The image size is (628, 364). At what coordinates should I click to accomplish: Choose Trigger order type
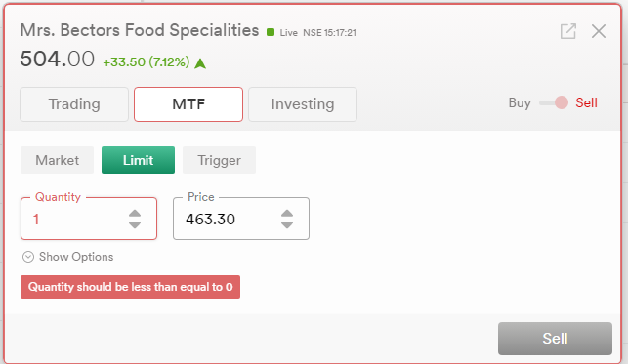tap(219, 160)
